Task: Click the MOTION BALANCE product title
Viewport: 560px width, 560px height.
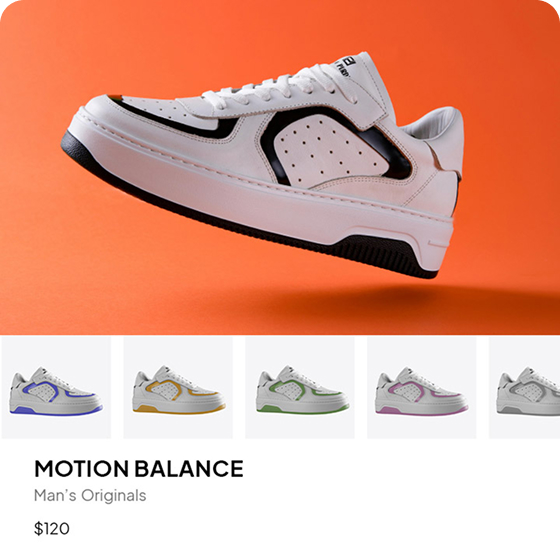Action: pyautogui.click(x=139, y=469)
